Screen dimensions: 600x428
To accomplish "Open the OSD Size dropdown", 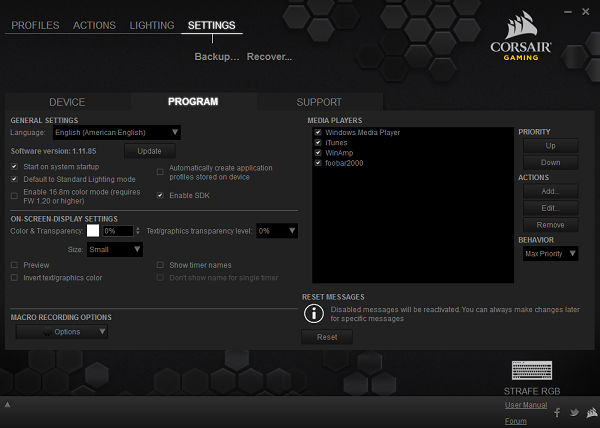I will (x=113, y=249).
